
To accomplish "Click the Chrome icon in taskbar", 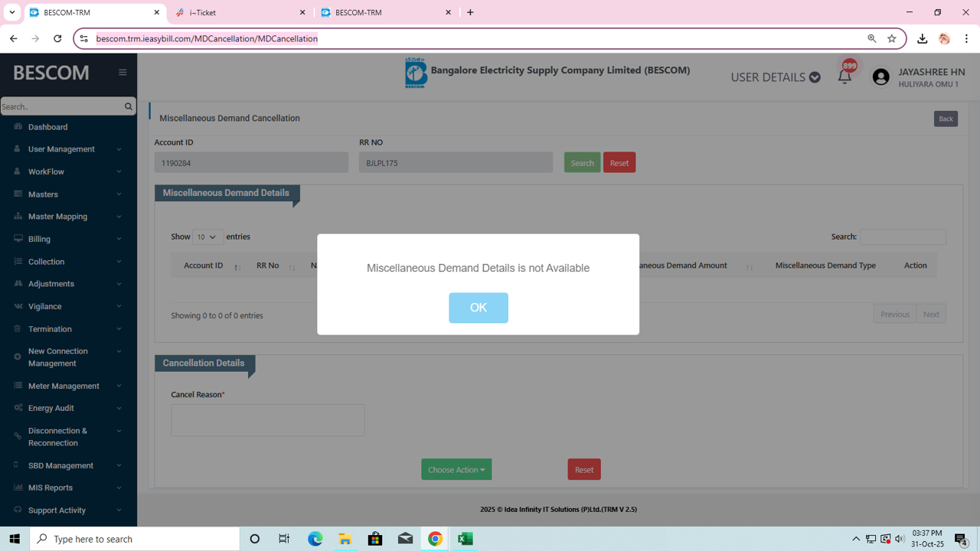I will click(x=435, y=539).
